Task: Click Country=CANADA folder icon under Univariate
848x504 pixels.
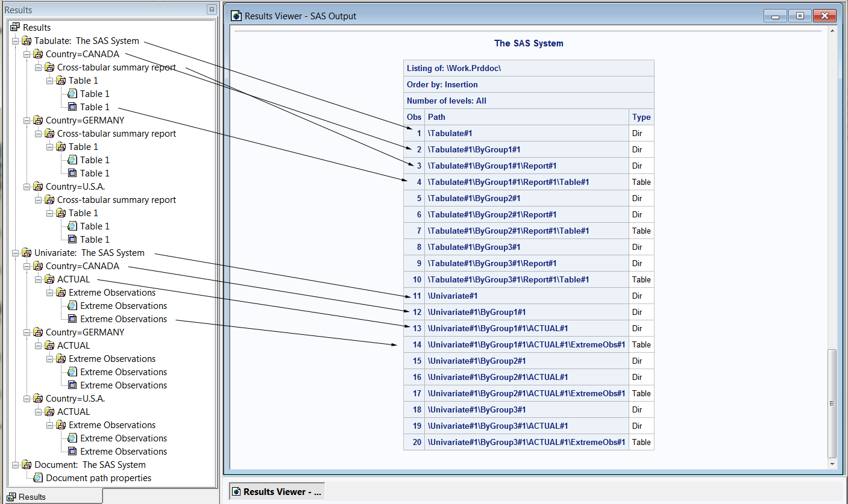Action: (38, 266)
